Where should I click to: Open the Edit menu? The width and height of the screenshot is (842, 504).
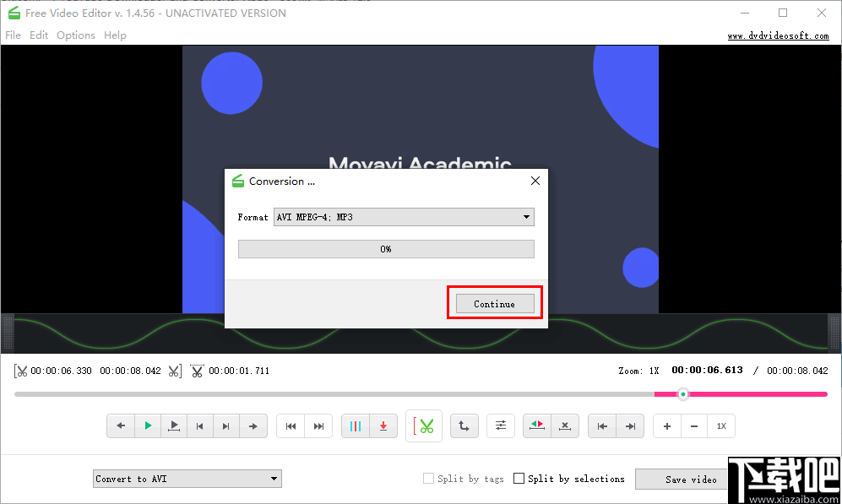[x=39, y=35]
